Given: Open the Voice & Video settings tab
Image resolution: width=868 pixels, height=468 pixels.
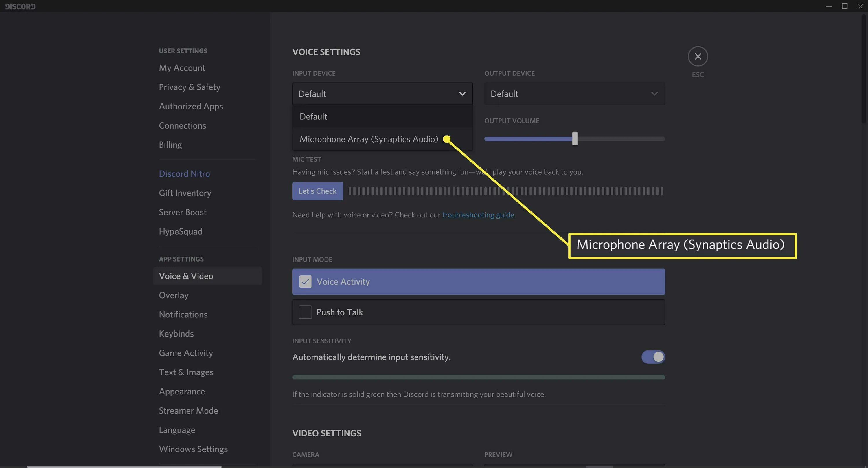Looking at the screenshot, I should [x=186, y=276].
